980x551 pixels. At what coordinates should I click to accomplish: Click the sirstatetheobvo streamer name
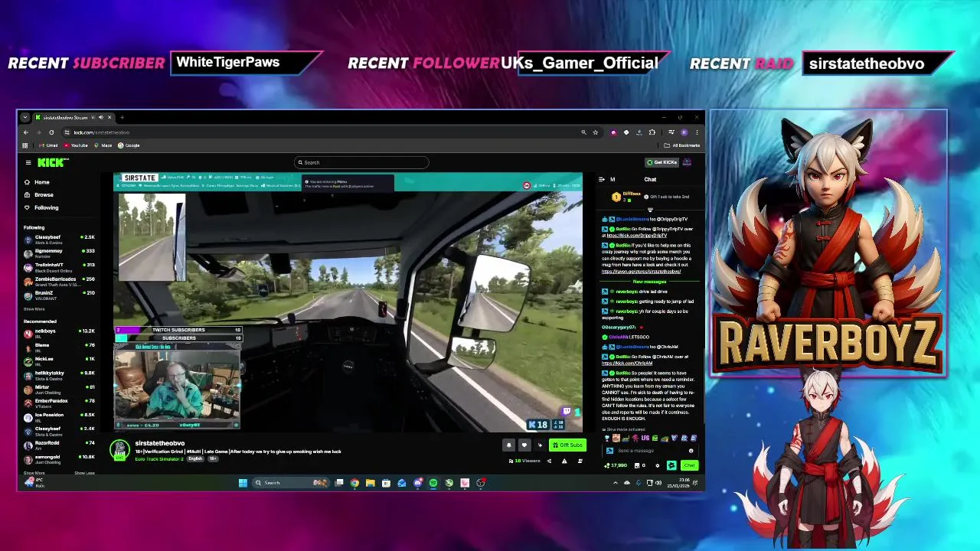coord(160,443)
